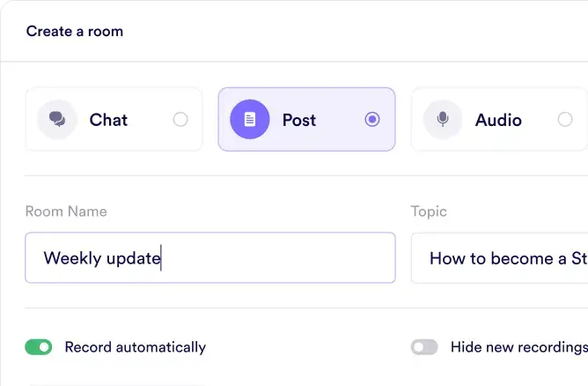The height and width of the screenshot is (386, 588).
Task: Focus the Room Name text field
Action: tap(264, 258)
